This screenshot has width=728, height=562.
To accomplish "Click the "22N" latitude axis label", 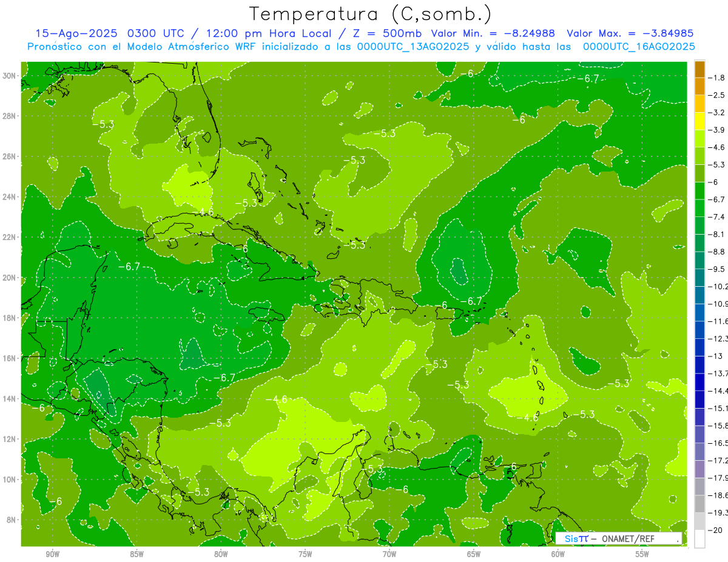I will 10,237.
